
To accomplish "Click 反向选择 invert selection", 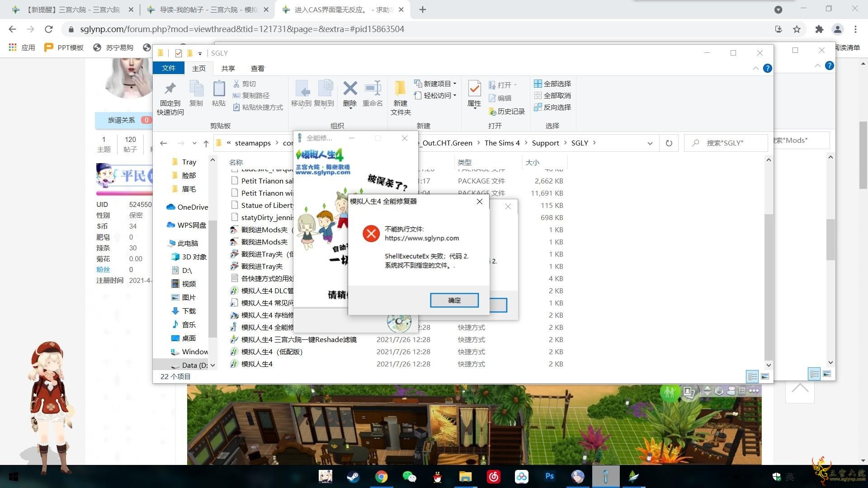I will [552, 107].
